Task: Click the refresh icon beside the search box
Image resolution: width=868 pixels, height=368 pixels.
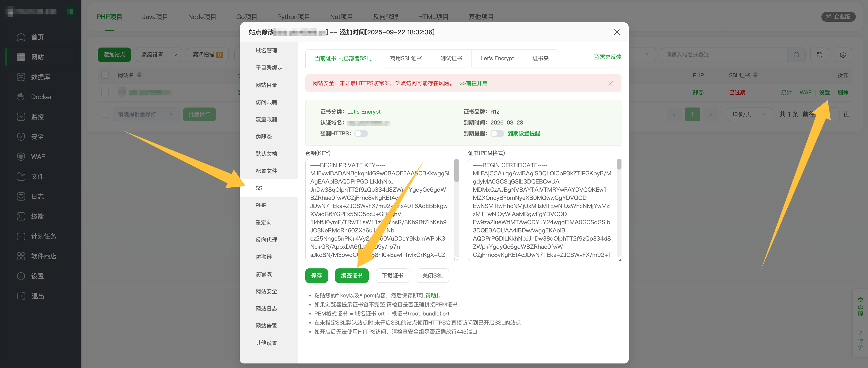Action: [819, 54]
